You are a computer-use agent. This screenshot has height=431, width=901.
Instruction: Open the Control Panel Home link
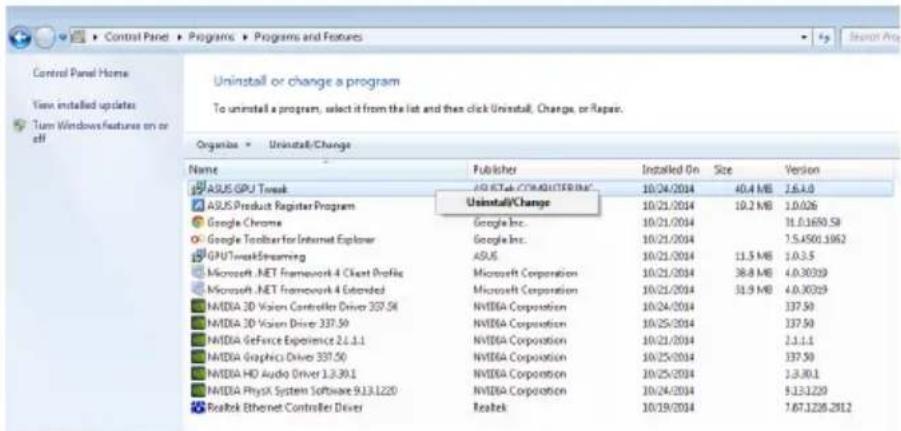(x=80, y=73)
